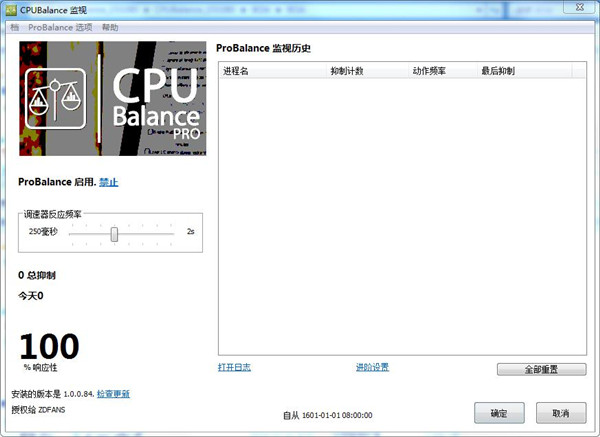Open the log via 打开日志 link
Viewport: 600px width, 437px height.
(234, 367)
